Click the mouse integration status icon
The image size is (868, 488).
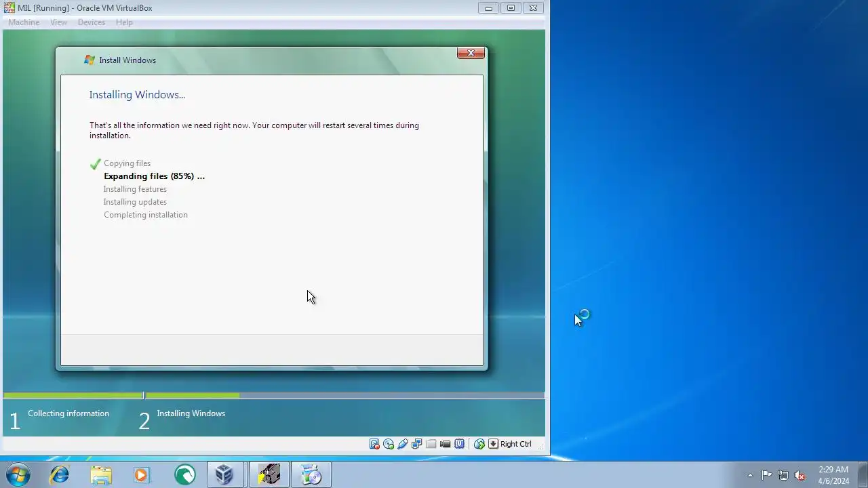tap(479, 444)
